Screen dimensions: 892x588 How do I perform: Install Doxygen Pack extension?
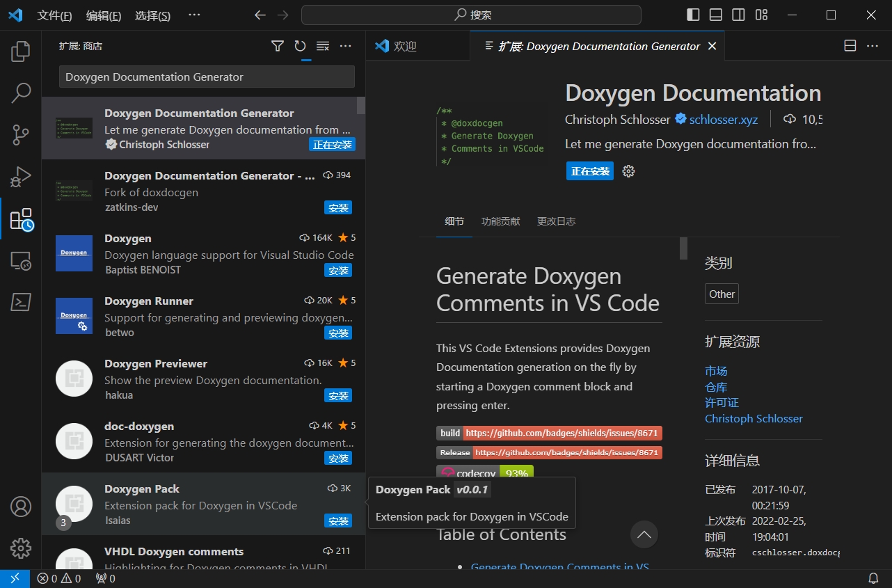[338, 521]
